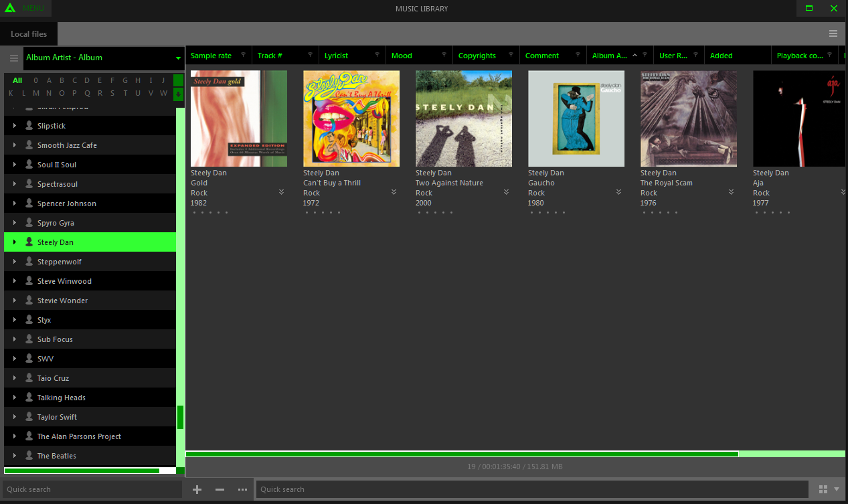Expand details chevron for Gaucho album

(x=618, y=192)
